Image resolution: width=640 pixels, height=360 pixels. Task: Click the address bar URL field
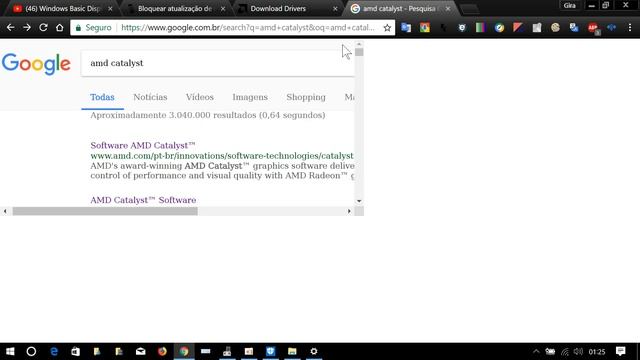pyautogui.click(x=248, y=28)
